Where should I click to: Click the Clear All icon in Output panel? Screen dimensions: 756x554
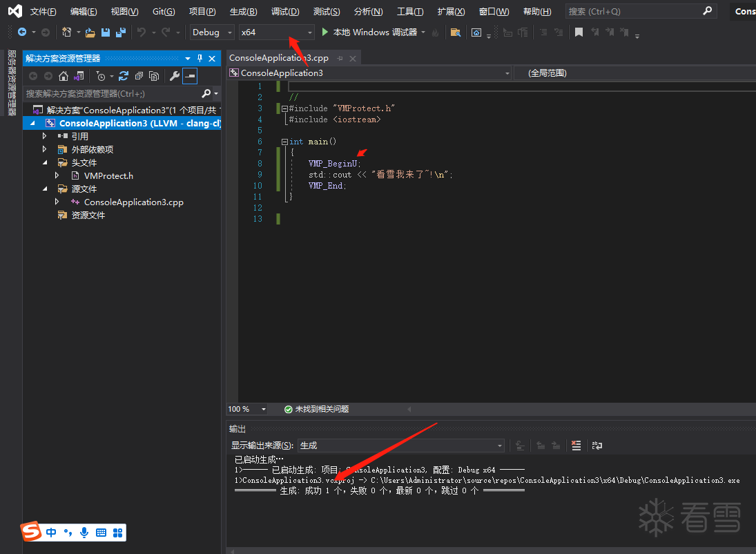coord(576,446)
